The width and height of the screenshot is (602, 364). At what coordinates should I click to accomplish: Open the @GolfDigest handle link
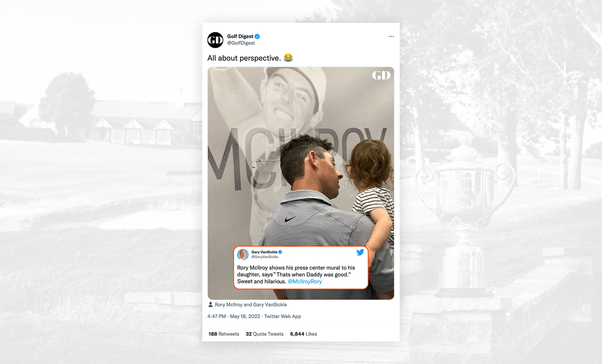click(x=241, y=43)
